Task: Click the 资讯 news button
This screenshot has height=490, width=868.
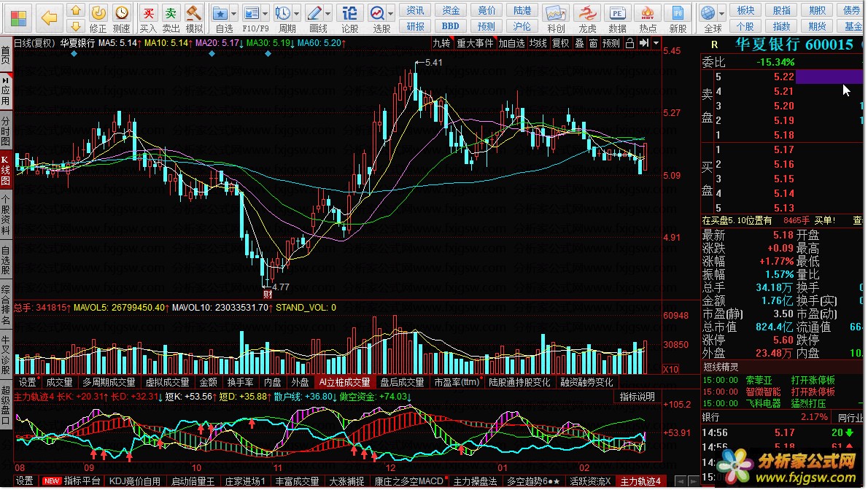Action: [x=415, y=10]
